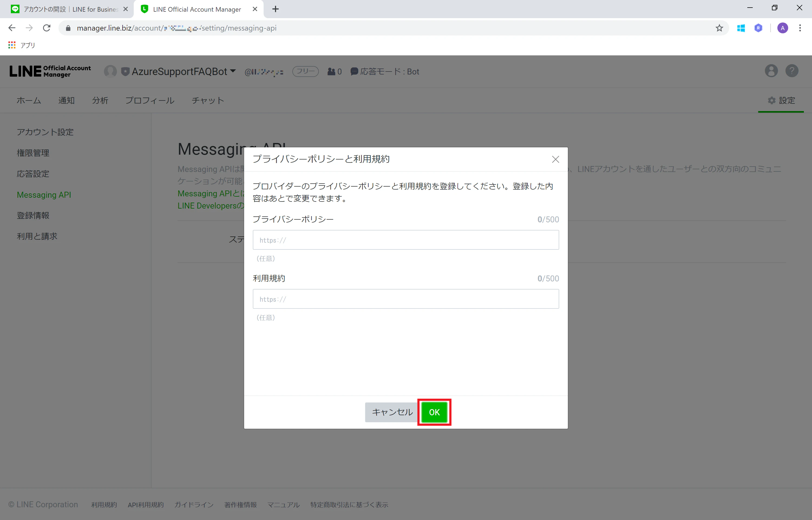This screenshot has width=812, height=520.
Task: Select アカウント設定 in sidebar
Action: tap(45, 132)
